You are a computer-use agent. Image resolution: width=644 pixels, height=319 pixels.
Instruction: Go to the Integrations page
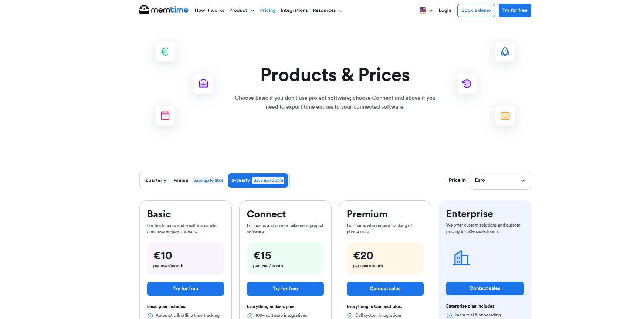[294, 10]
